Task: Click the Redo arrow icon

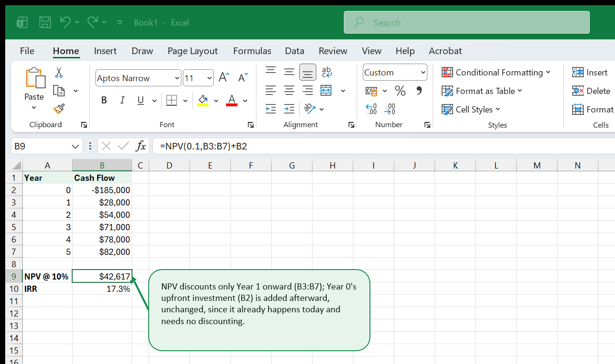Action: (92, 22)
